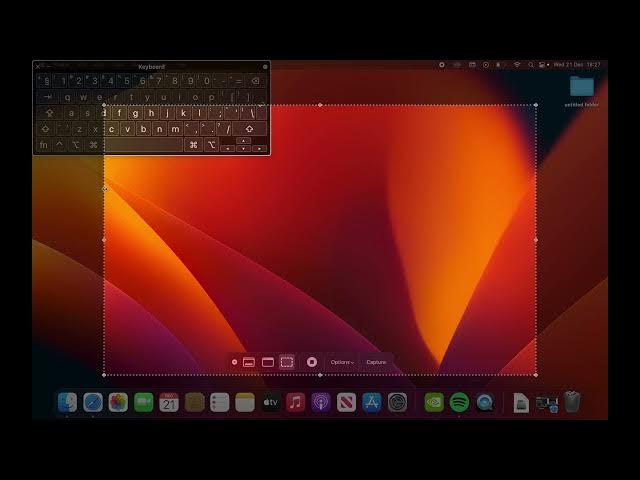Click the Capture button
Screen dimensions: 640x480
[376, 362]
